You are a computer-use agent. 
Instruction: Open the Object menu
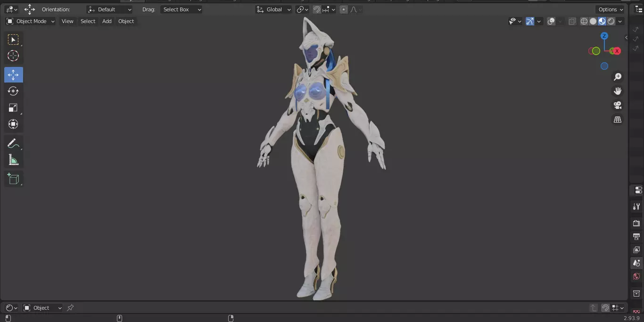point(126,21)
